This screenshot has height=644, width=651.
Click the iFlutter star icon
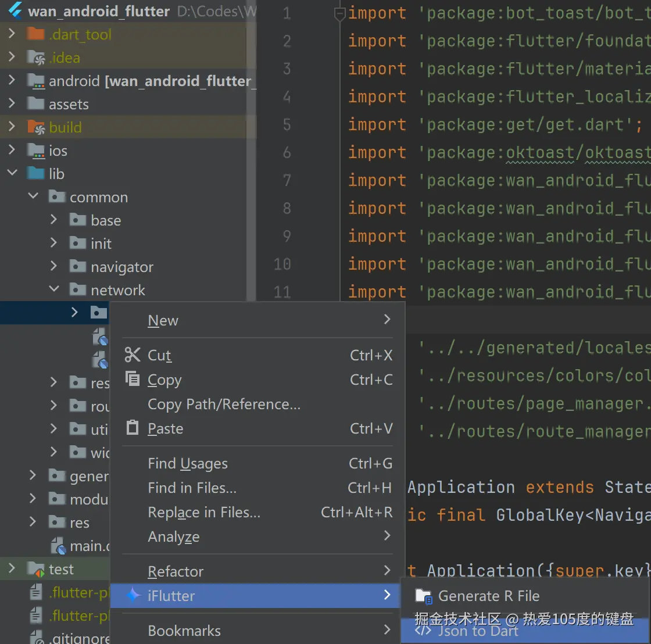pos(133,595)
